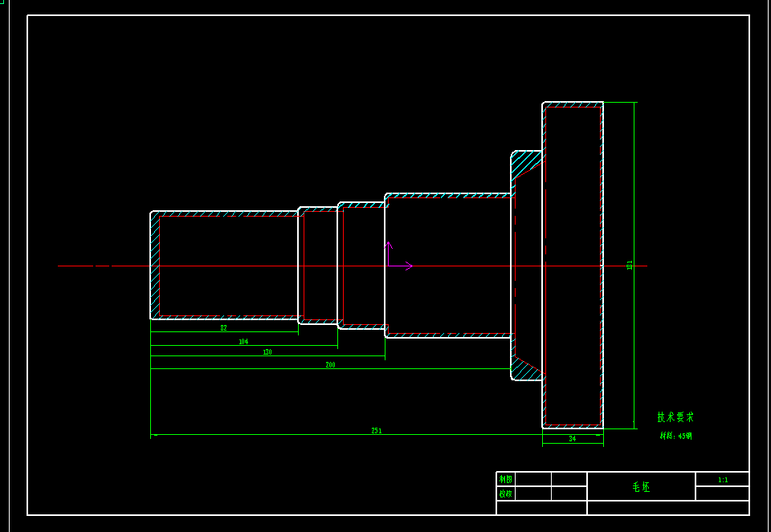The width and height of the screenshot is (771, 532).
Task: Select the 材料: 45钢 note text
Action: pyautogui.click(x=675, y=436)
